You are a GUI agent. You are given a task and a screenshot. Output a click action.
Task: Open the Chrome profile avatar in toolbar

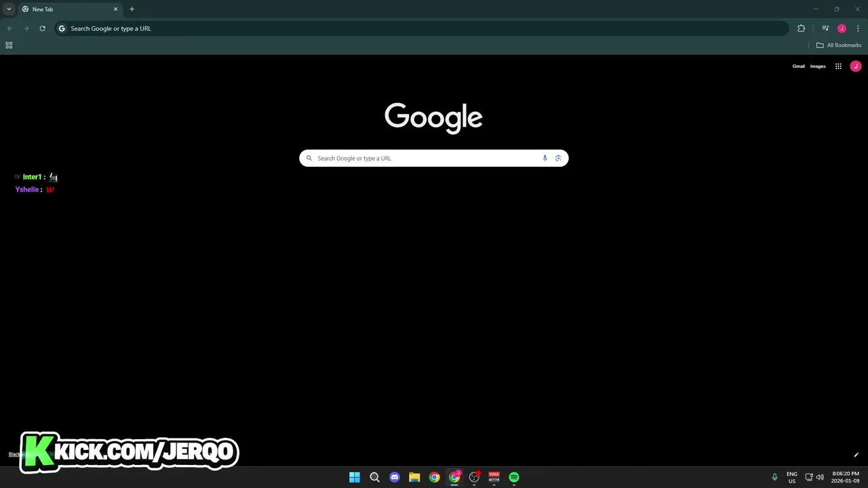click(x=842, y=28)
